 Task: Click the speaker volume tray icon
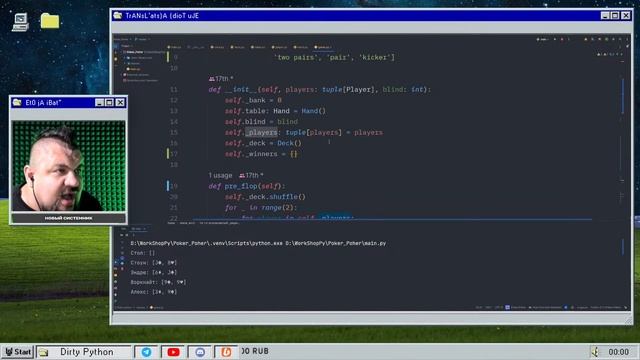click(596, 351)
